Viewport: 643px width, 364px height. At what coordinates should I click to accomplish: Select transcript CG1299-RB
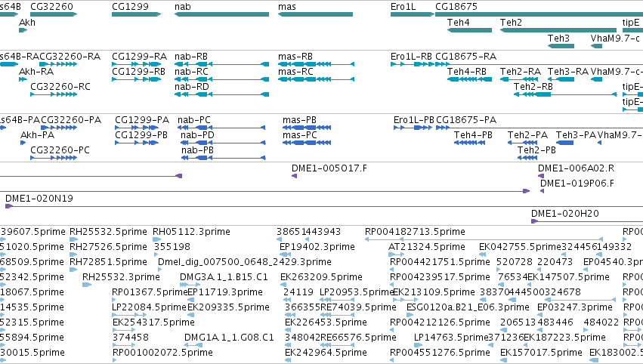tap(137, 79)
